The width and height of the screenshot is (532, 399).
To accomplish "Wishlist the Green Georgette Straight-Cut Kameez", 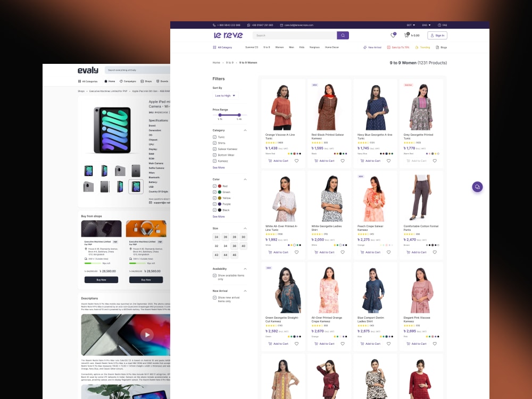I will (296, 344).
